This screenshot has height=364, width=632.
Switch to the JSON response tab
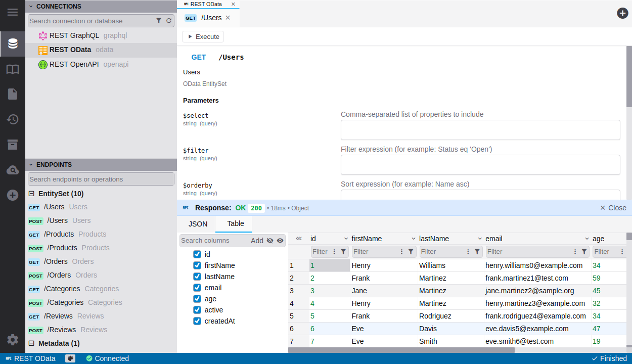tap(197, 223)
